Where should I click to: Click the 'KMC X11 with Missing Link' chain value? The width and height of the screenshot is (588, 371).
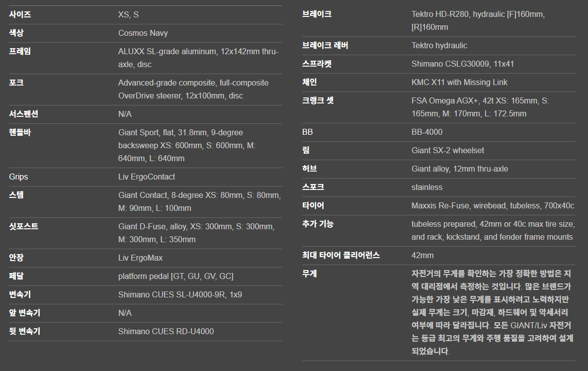pyautogui.click(x=459, y=82)
